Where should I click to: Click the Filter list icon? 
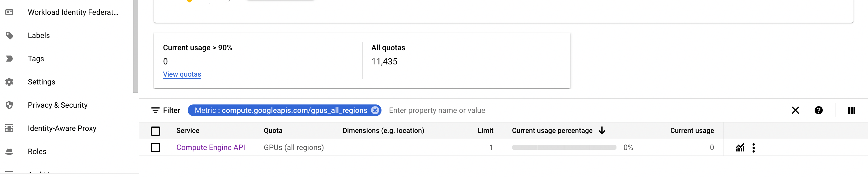coord(155,110)
